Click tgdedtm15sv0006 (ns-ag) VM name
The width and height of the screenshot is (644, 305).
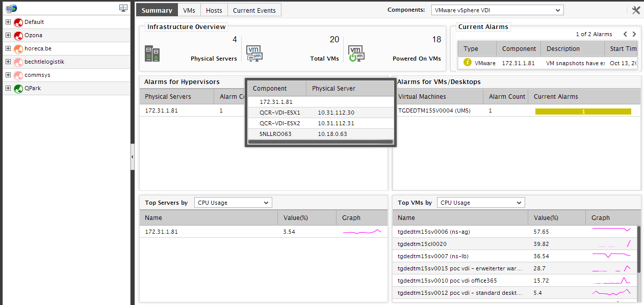pos(434,232)
